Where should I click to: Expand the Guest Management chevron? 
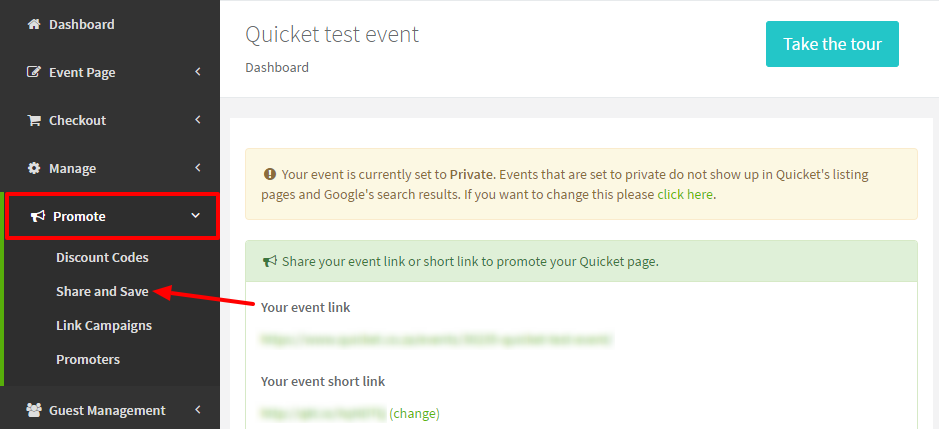[x=198, y=410]
